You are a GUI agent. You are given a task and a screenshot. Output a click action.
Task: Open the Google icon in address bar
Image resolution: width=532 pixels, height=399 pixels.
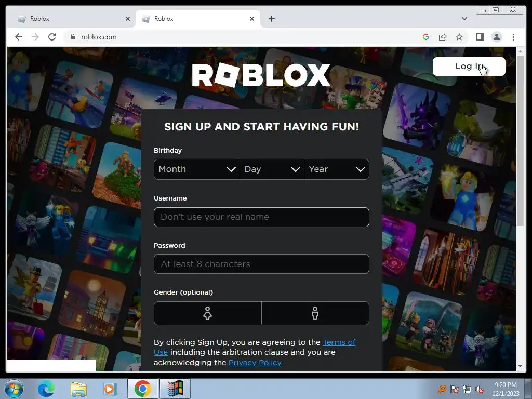[x=426, y=37]
